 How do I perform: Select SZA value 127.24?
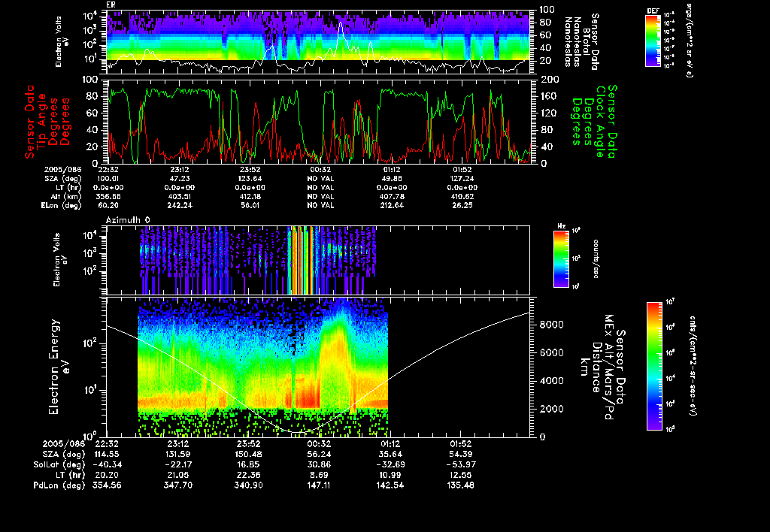pyautogui.click(x=462, y=179)
